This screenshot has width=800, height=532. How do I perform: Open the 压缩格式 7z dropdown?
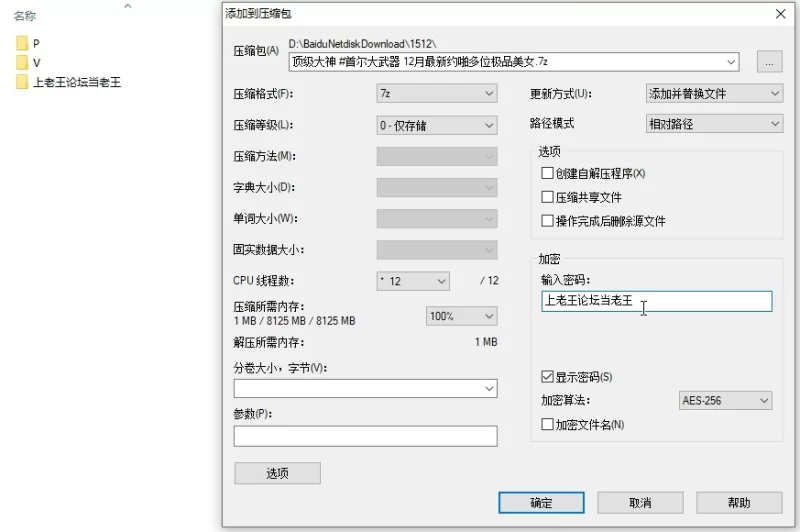(437, 93)
